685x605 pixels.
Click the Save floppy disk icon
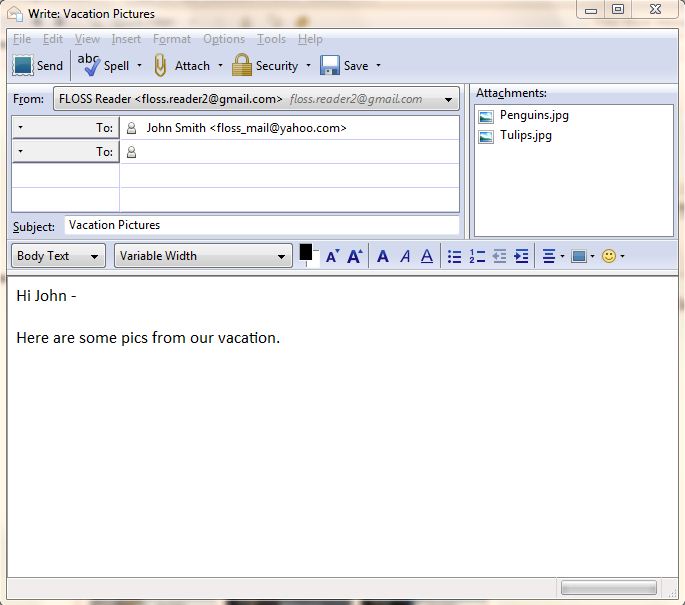(x=330, y=66)
